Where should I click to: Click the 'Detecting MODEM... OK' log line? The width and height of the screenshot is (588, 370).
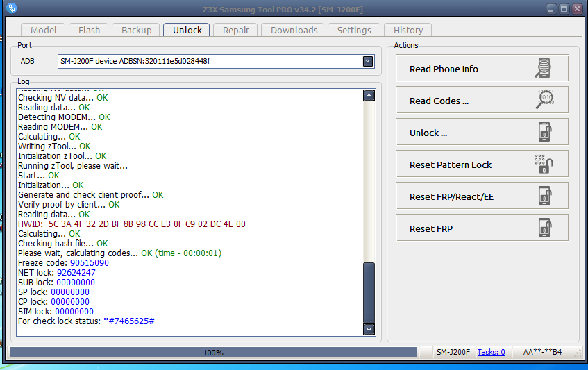(x=64, y=117)
